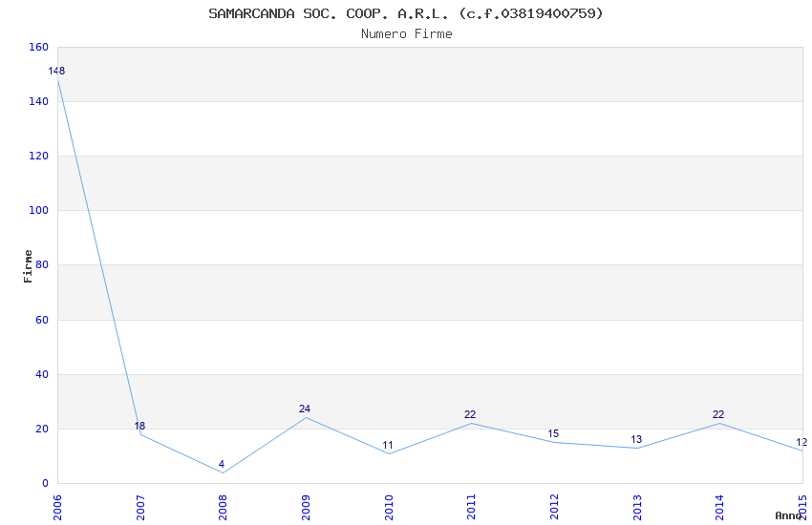Click the x-axis year label 2013
The height and width of the screenshot is (525, 812).
[637, 508]
